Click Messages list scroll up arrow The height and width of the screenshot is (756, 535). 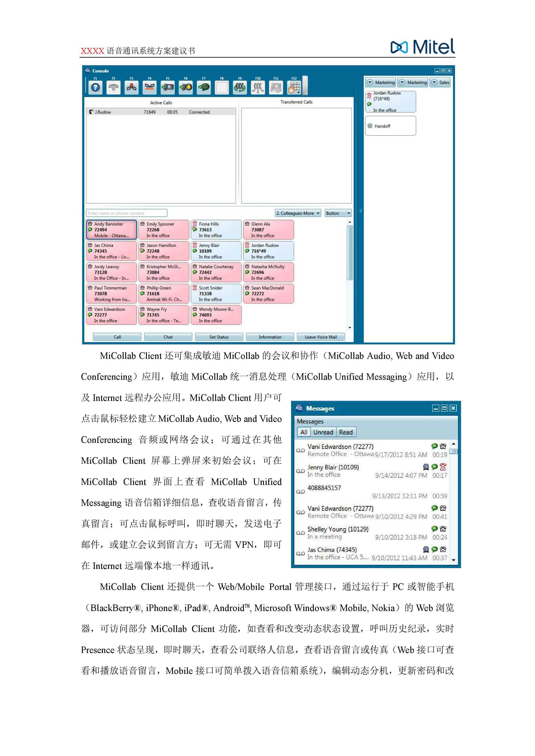click(453, 444)
